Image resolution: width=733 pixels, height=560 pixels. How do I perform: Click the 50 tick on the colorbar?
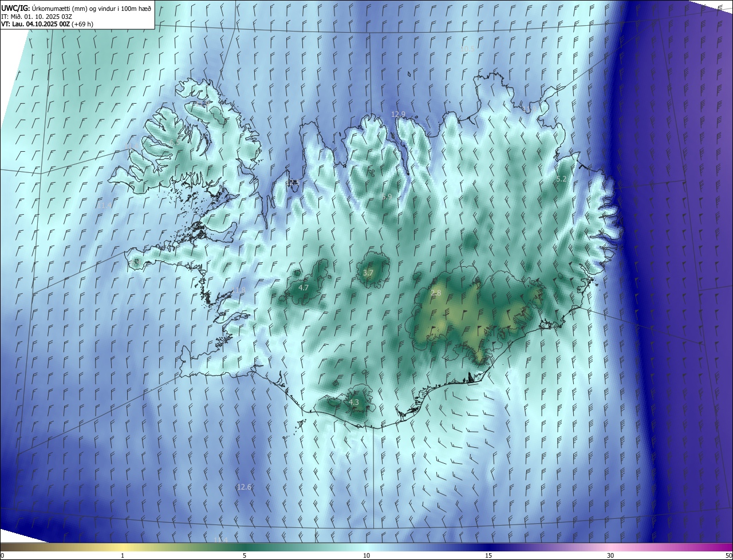tap(728, 556)
